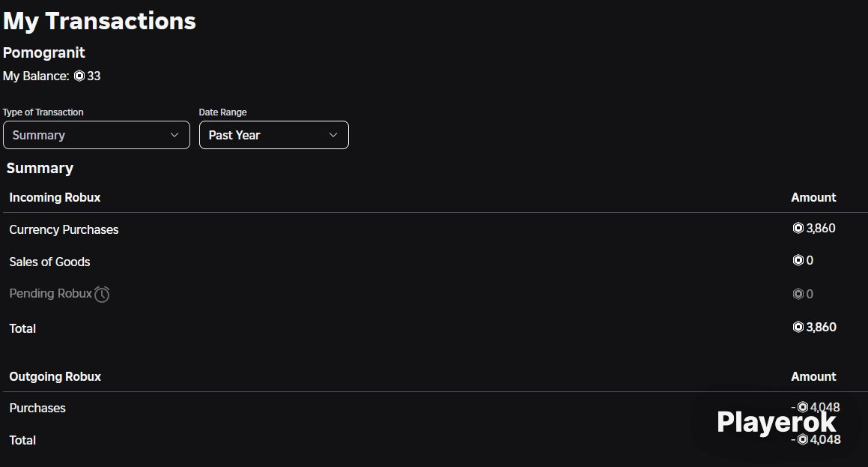Click the Robux icon beside My Balance
This screenshot has width=868, height=467.
tap(79, 76)
